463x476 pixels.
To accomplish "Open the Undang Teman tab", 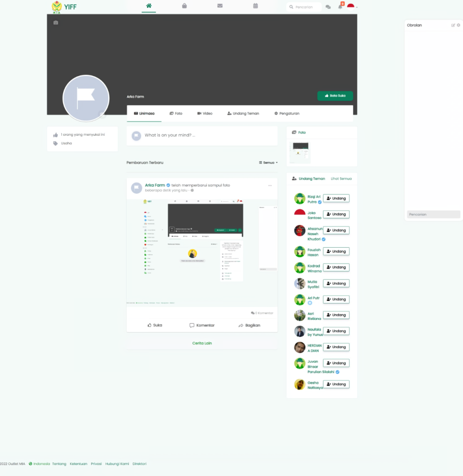I will (x=243, y=113).
